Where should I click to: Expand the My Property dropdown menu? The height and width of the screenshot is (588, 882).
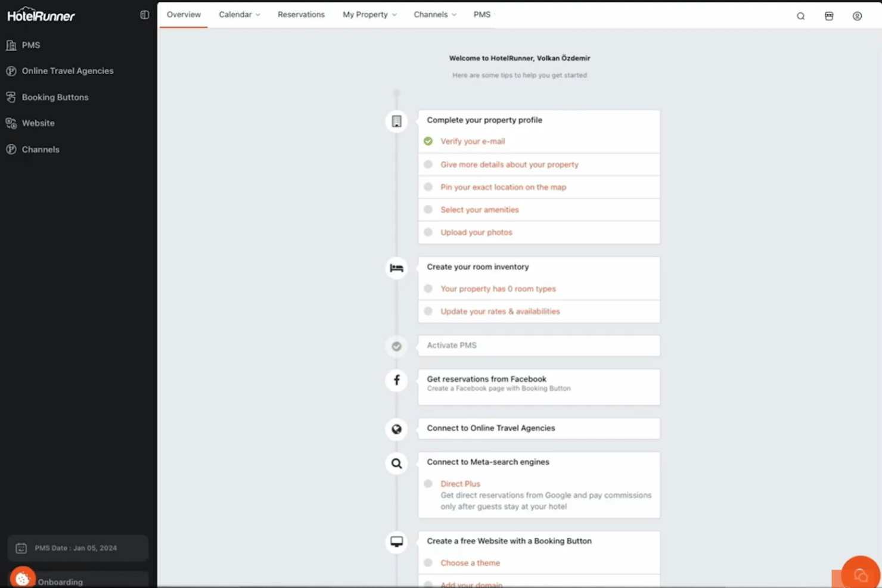click(369, 14)
